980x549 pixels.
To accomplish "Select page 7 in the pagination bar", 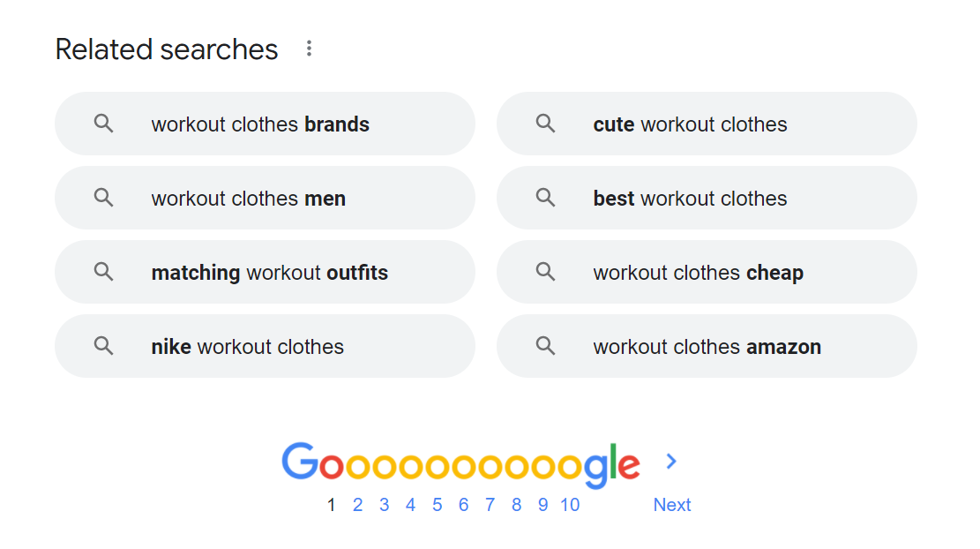I will tap(490, 504).
